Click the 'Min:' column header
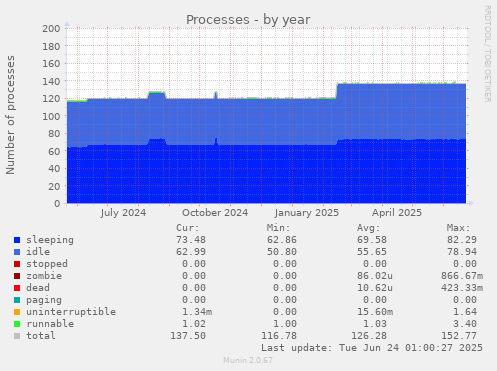Viewport: 497px width, 371px height. (x=278, y=228)
